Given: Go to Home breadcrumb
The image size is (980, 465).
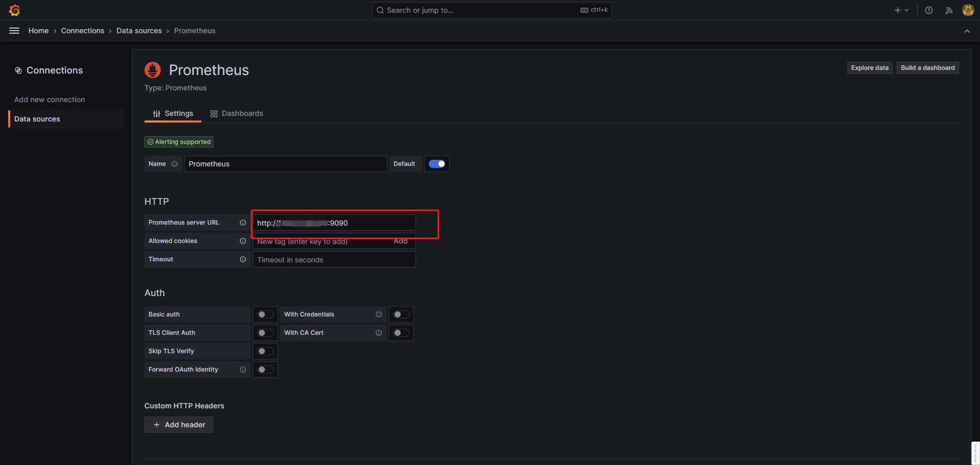Looking at the screenshot, I should 39,31.
